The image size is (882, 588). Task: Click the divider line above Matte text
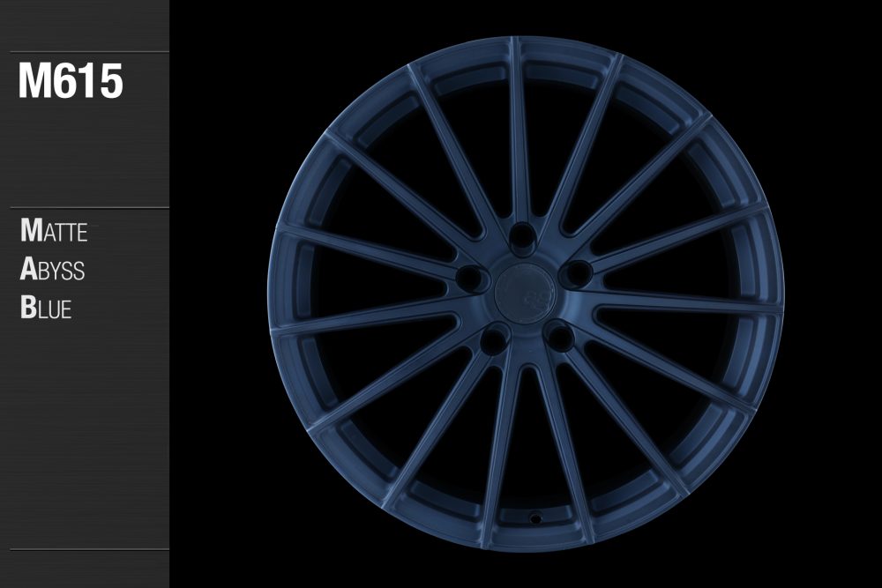click(85, 208)
